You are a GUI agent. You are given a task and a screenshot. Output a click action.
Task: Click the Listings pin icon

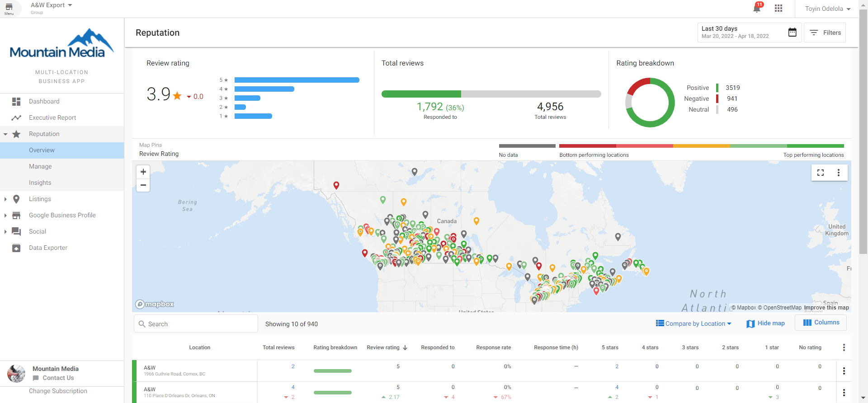coord(16,199)
